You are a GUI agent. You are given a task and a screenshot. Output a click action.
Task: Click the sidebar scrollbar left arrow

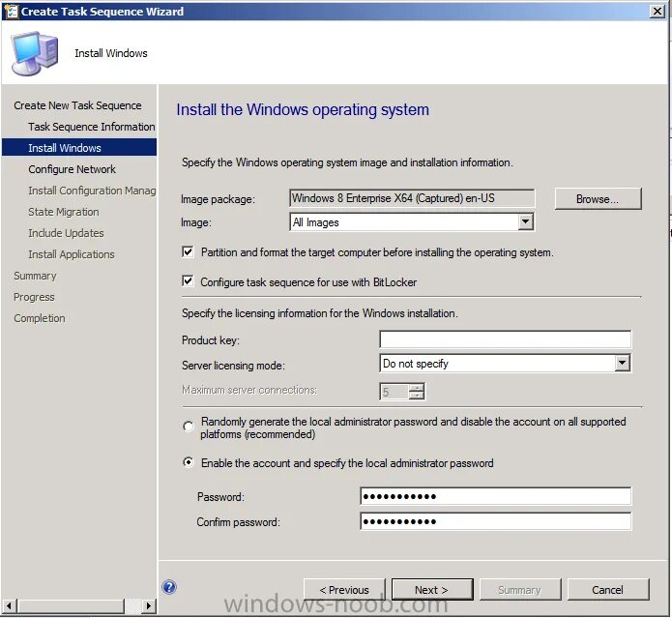(x=10, y=605)
